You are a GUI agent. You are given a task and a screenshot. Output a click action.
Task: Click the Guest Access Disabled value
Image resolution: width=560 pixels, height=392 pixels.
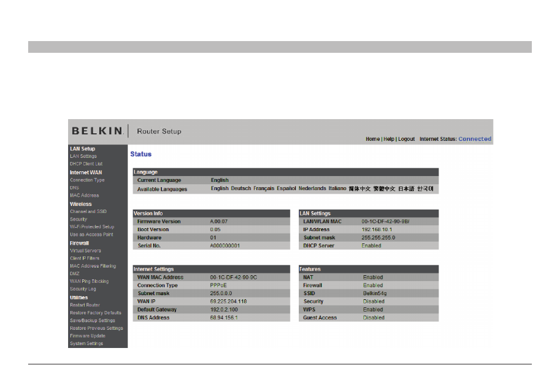coord(373,317)
